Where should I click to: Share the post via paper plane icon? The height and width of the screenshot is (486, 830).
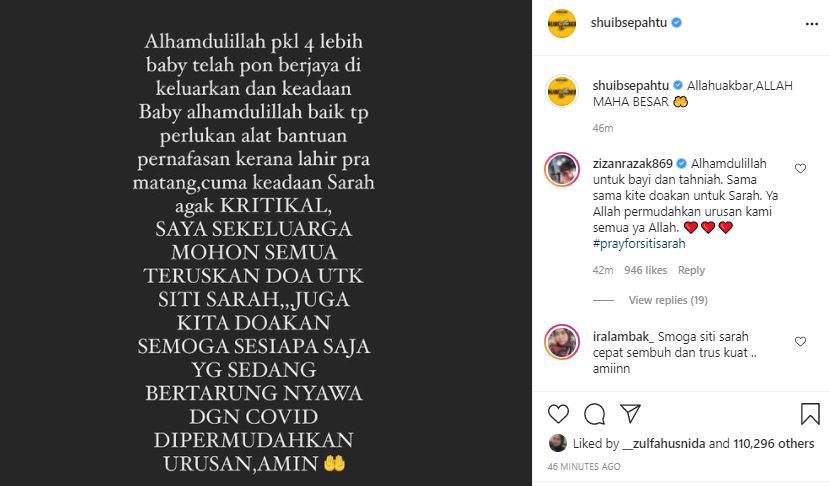pos(630,413)
